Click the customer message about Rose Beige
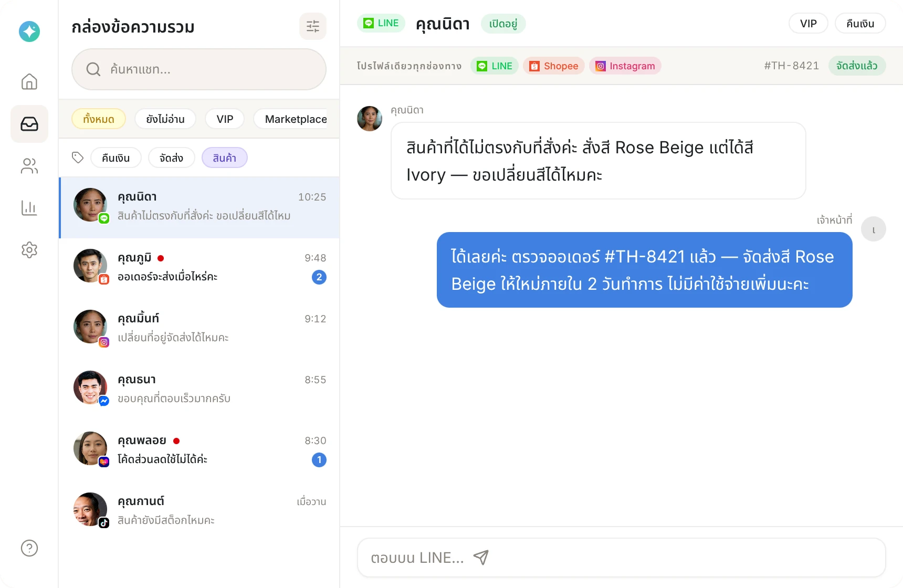903x588 pixels. [x=598, y=161]
